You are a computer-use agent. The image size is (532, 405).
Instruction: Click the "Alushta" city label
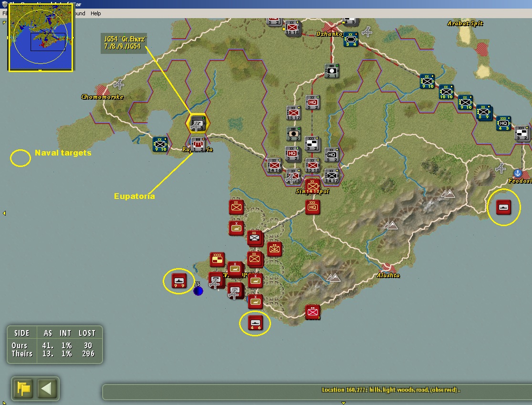point(388,275)
